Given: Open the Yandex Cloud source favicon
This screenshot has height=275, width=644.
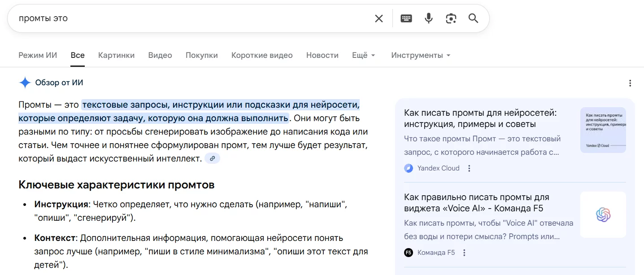Looking at the screenshot, I should pos(409,168).
